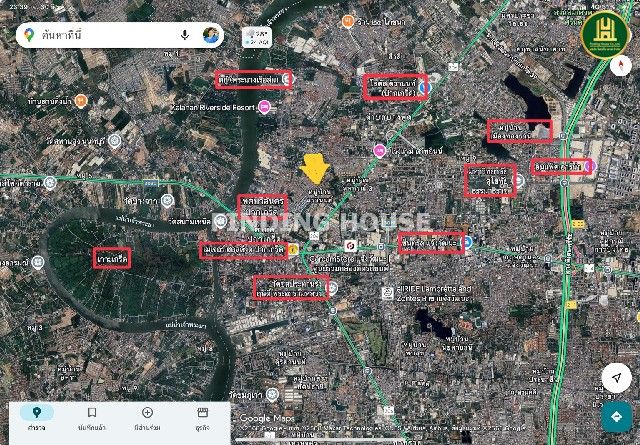Click the yellow arrow location marker
Image resolution: width=640 pixels, height=445 pixels.
[314, 169]
